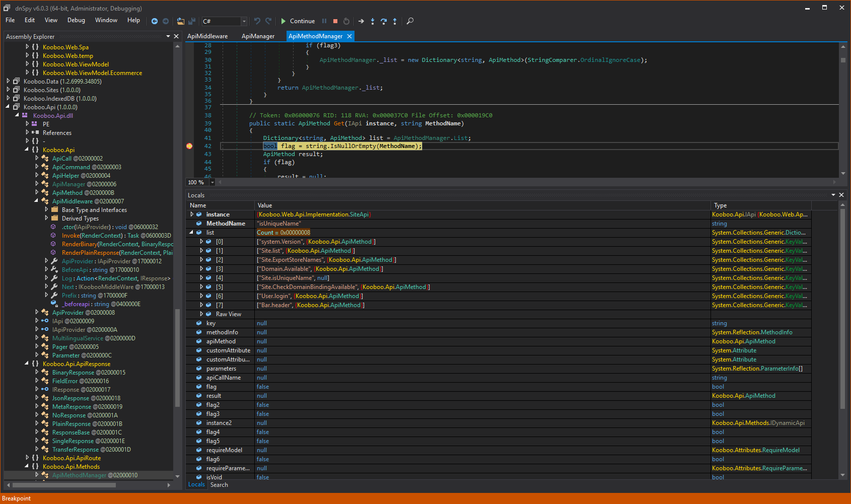851x504 pixels.
Task: Open the C# language dropdown
Action: tap(244, 21)
